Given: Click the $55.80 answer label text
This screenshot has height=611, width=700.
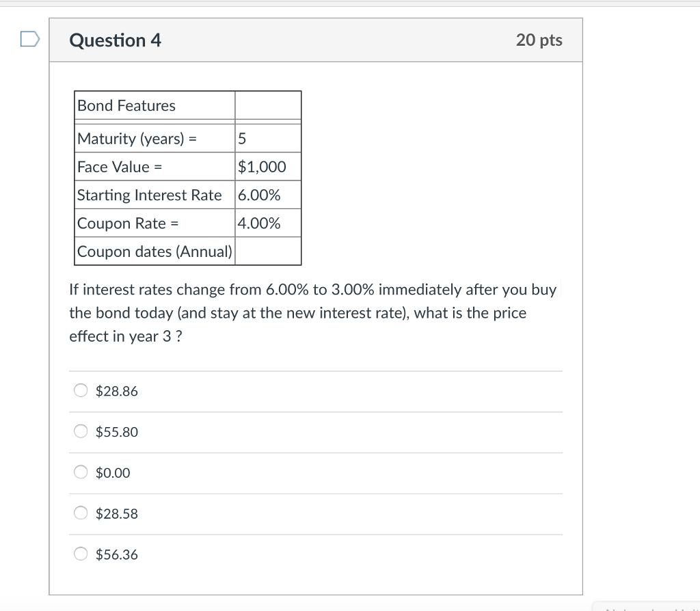Looking at the screenshot, I should (x=116, y=432).
